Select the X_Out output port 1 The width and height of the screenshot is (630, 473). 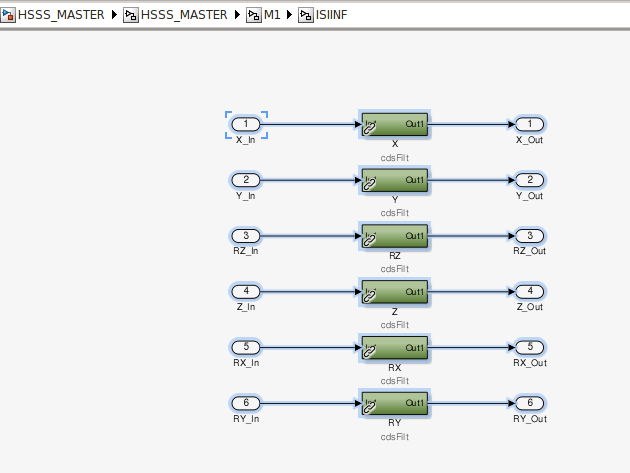pyautogui.click(x=530, y=124)
